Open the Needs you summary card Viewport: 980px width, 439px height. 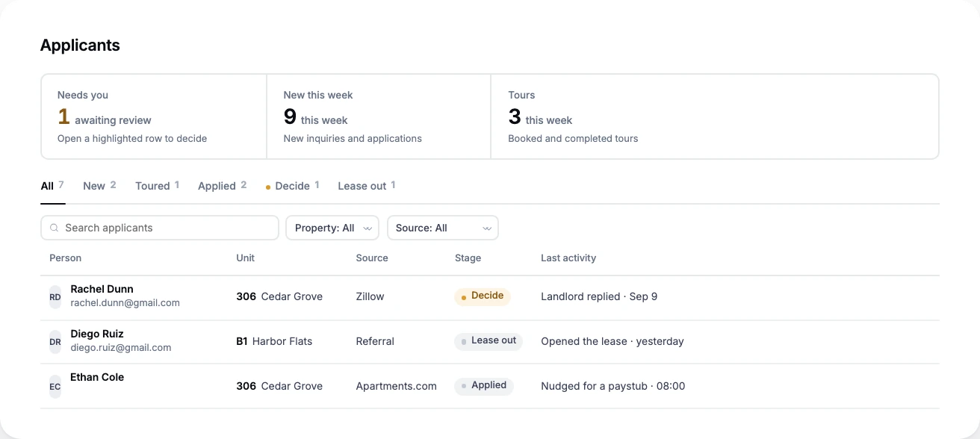tap(154, 116)
